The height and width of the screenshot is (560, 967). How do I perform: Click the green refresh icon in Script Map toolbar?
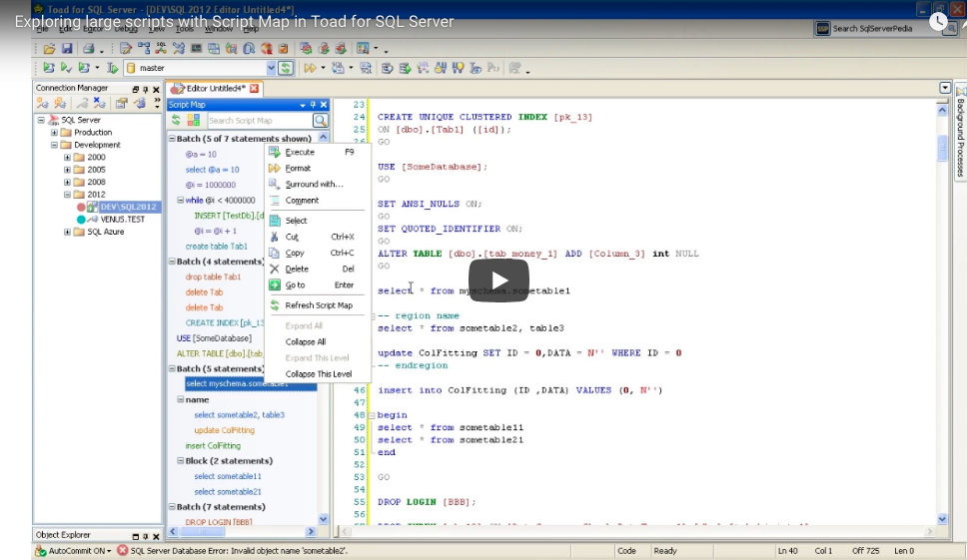[x=177, y=121]
